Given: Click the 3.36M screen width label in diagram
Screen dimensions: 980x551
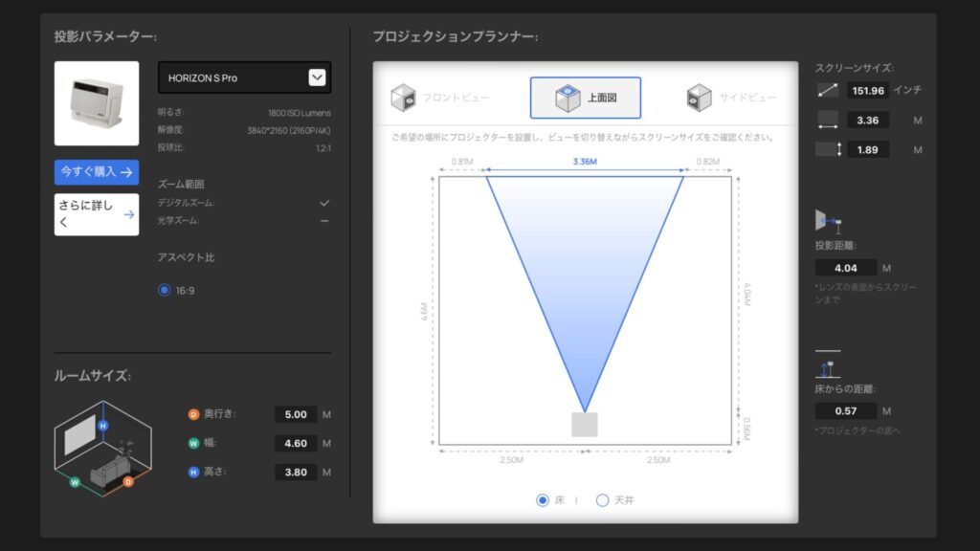Looking at the screenshot, I should click(x=585, y=161).
